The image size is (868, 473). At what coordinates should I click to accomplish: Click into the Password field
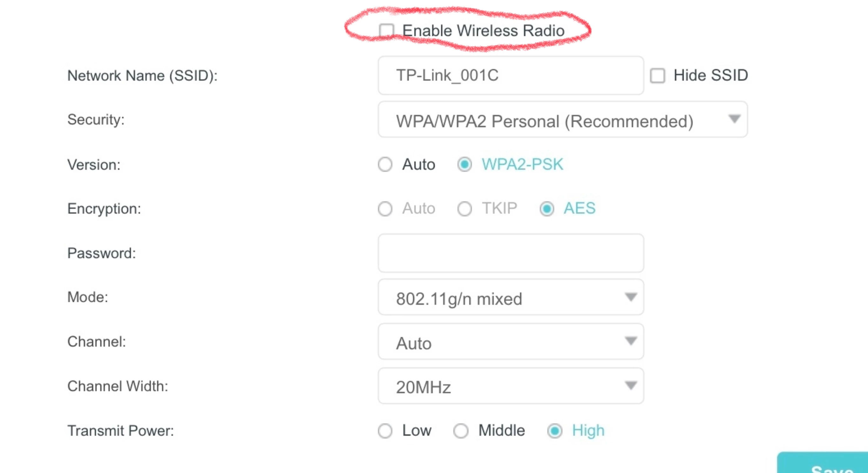(x=511, y=253)
